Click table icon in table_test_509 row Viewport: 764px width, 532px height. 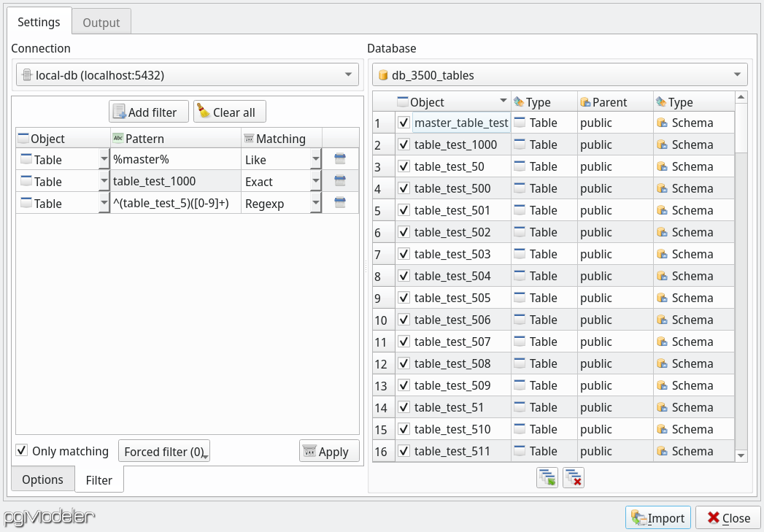click(x=520, y=385)
